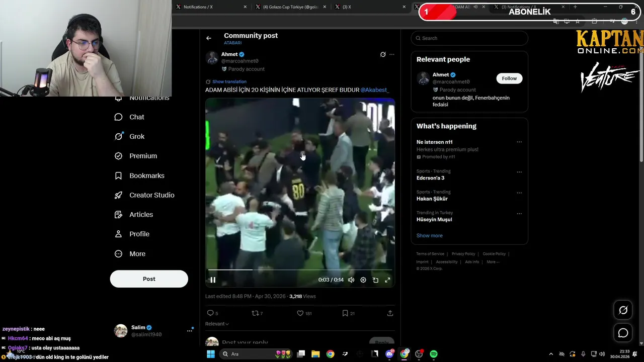Switch to Golazo Cup Türkiye browser tab
The image size is (644, 362).
[291, 7]
